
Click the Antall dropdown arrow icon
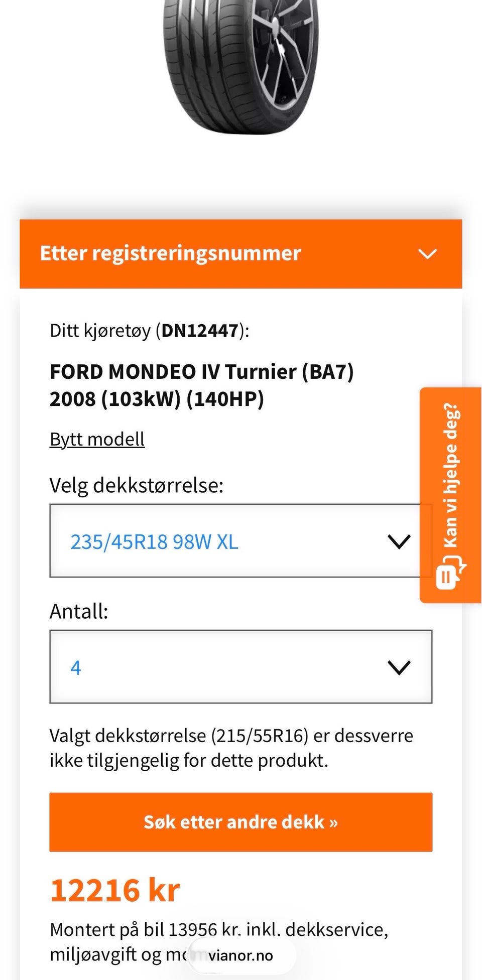tap(399, 667)
